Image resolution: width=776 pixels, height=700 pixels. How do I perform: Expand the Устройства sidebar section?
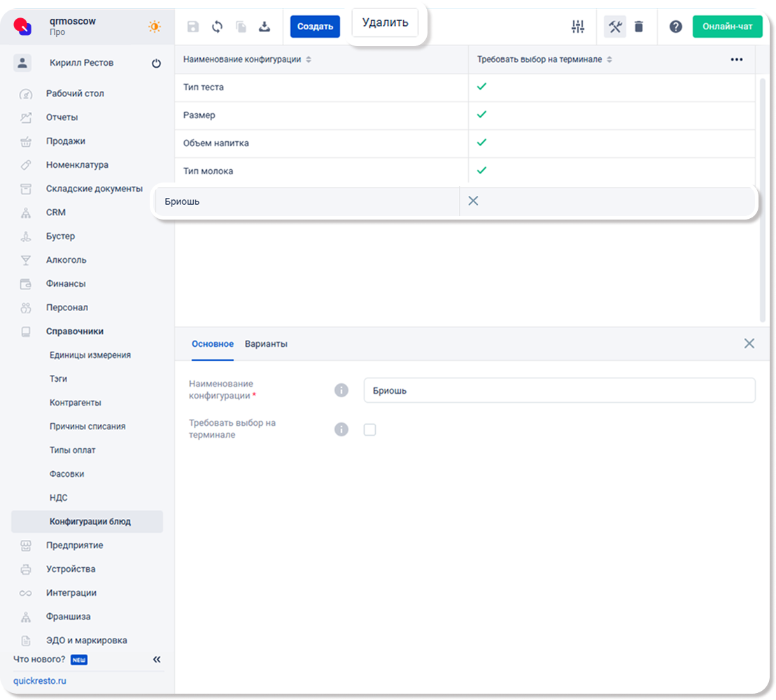coord(70,569)
